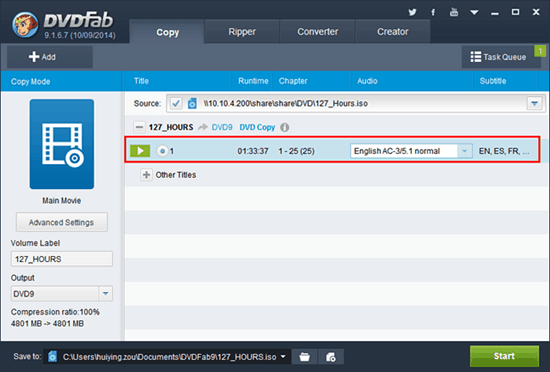The width and height of the screenshot is (550, 372).
Task: Open Advanced Settings
Action: pos(62,222)
